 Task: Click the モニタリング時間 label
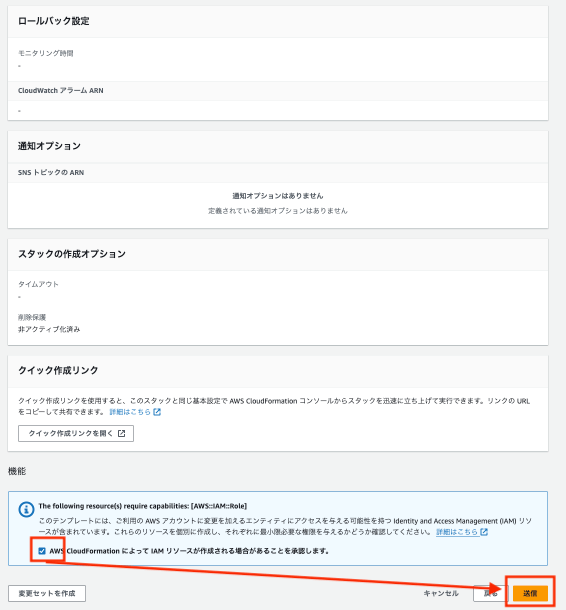(46, 53)
